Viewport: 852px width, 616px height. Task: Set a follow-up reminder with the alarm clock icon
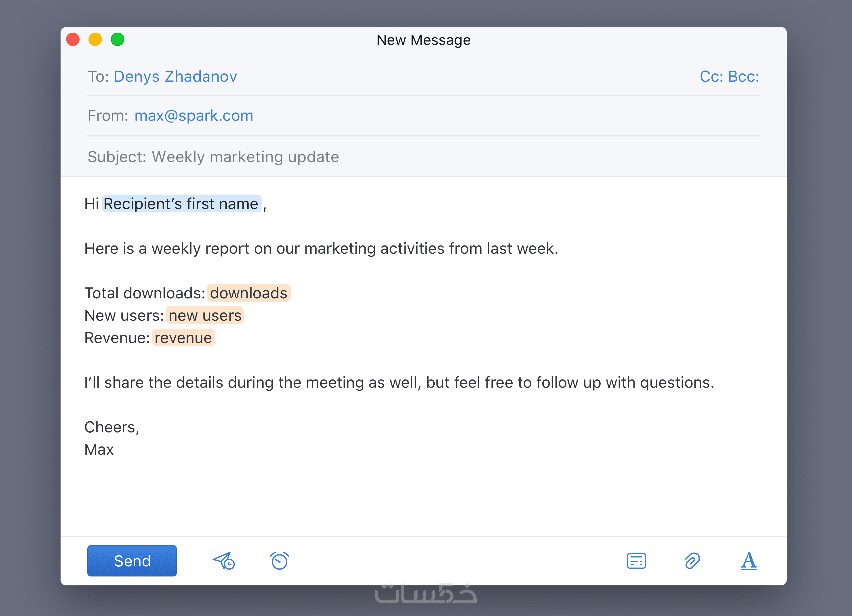click(x=280, y=561)
